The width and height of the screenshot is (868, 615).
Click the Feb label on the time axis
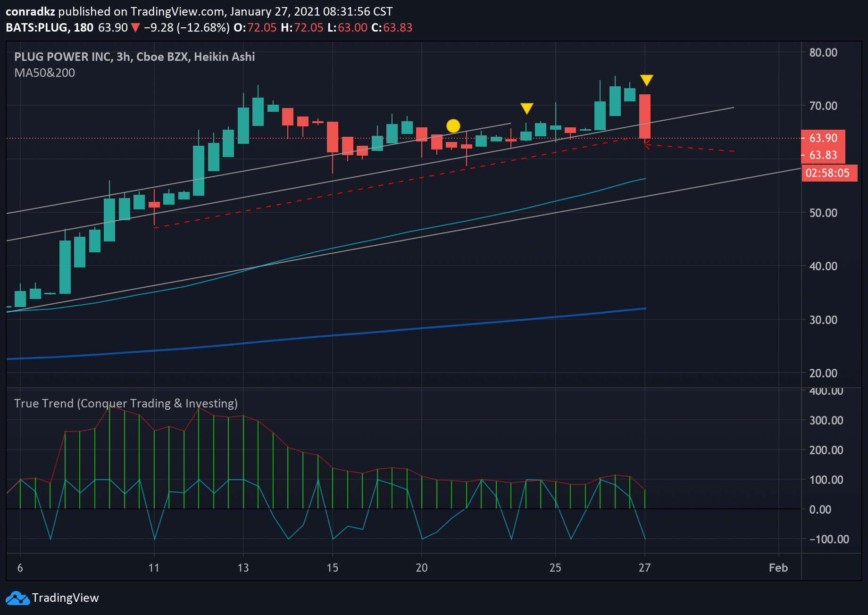(x=778, y=568)
